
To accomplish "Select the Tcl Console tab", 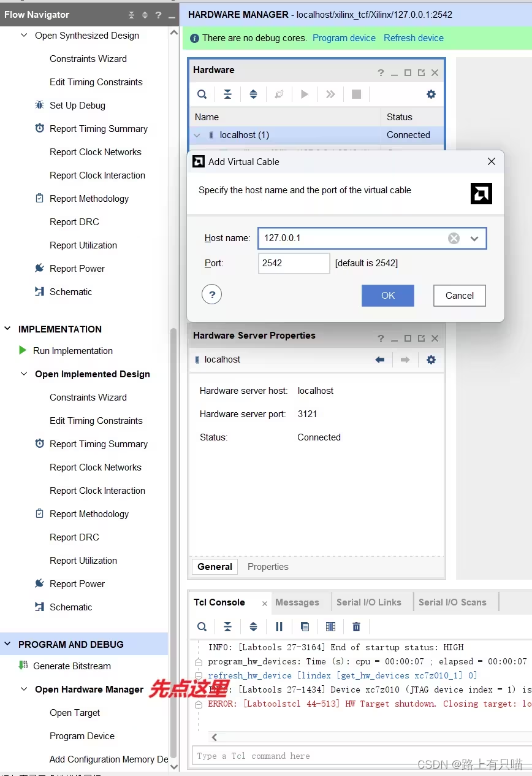I will point(219,602).
